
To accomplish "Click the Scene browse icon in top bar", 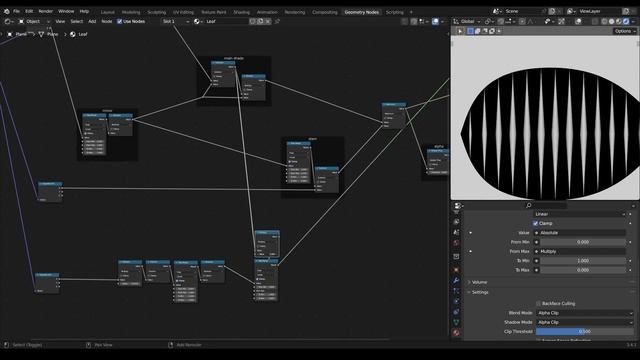I will [497, 11].
